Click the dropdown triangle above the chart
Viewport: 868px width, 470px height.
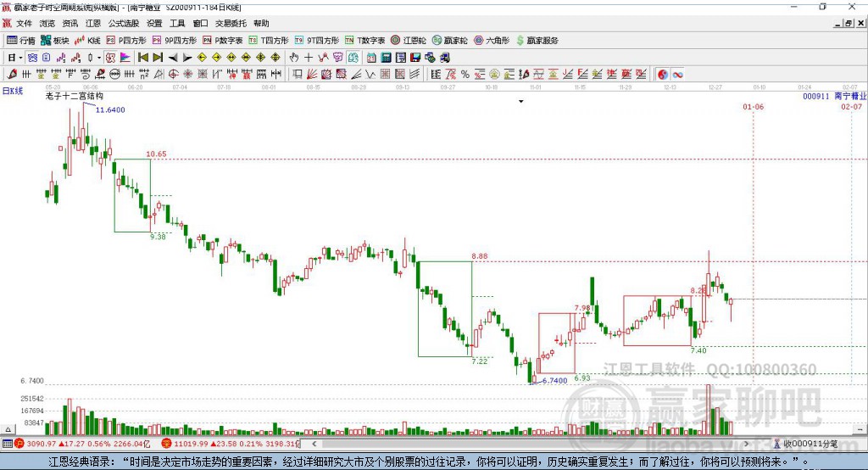pos(521,102)
